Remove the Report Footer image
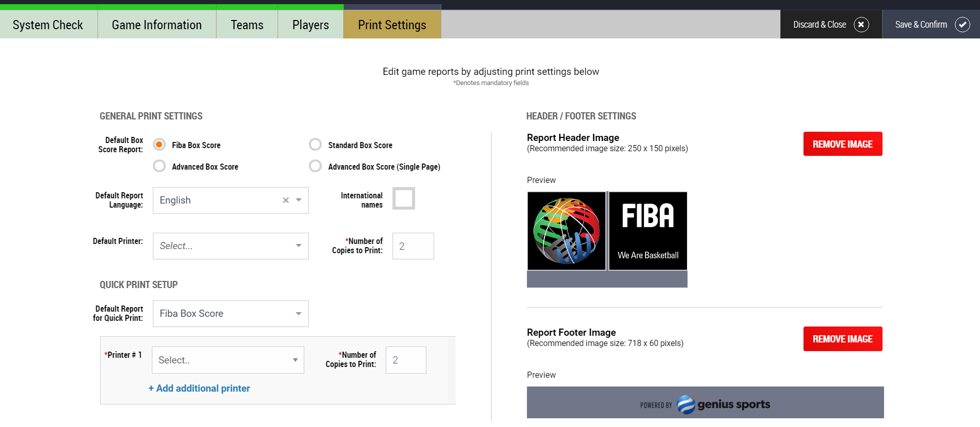This screenshot has height=427, width=980. point(843,339)
